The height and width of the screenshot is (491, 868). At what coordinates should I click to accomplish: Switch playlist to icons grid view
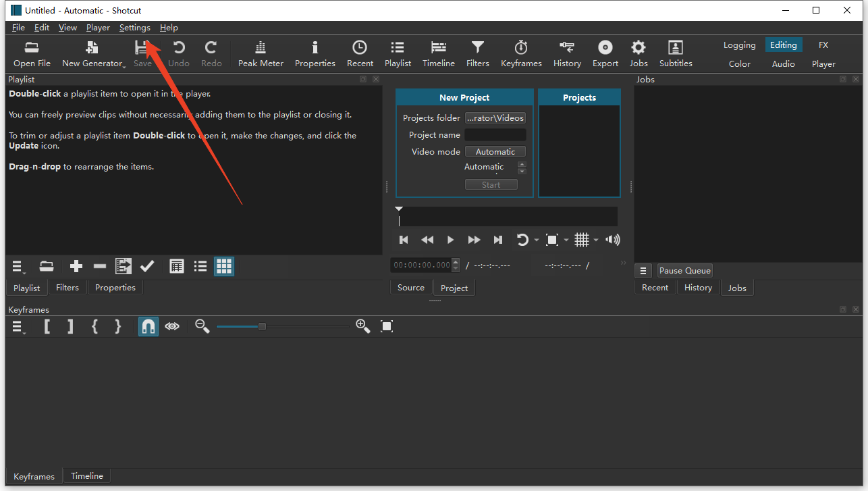pos(224,266)
